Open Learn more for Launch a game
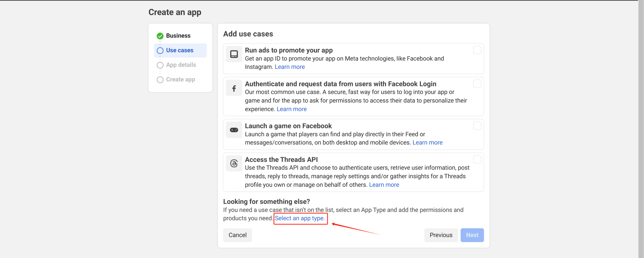 [x=427, y=143]
